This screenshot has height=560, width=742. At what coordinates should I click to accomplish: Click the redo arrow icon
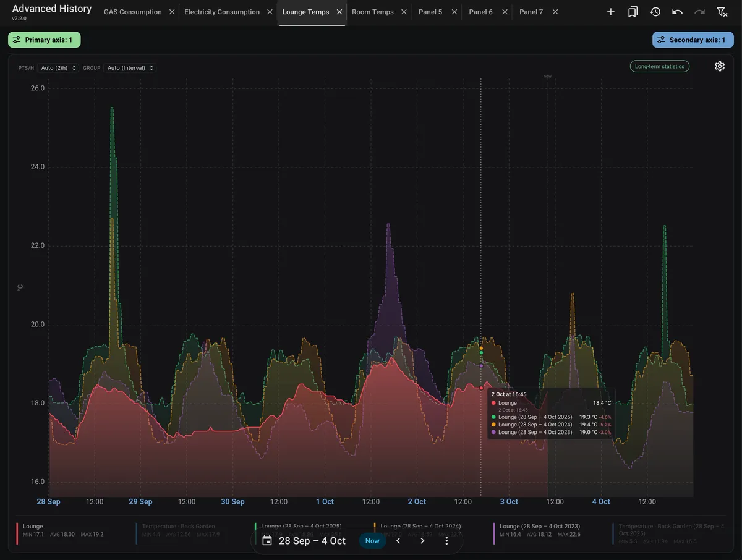click(x=699, y=12)
